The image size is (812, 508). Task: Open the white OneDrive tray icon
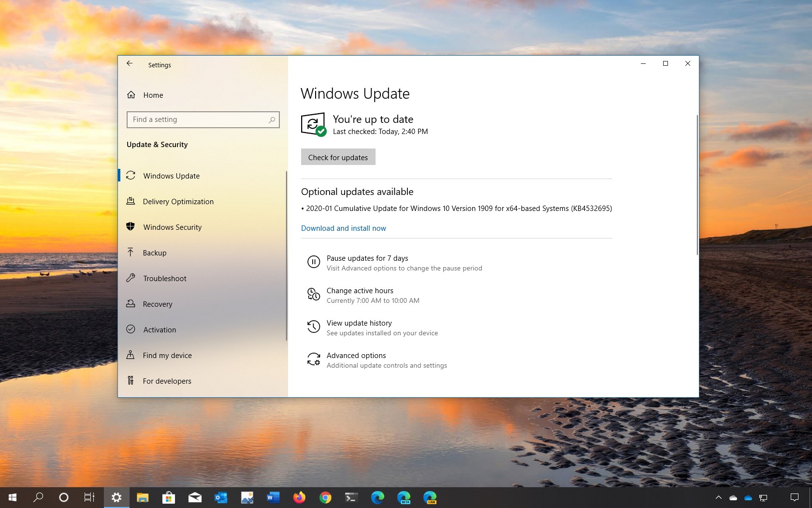733,497
